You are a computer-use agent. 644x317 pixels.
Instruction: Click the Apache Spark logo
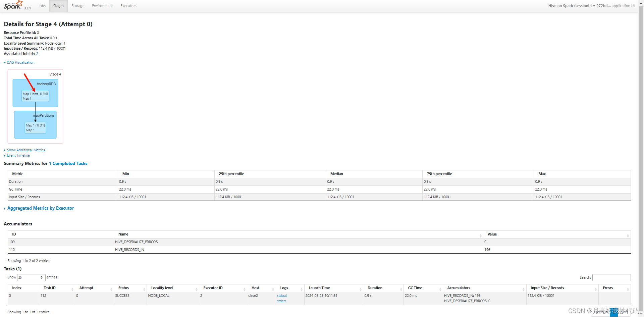pyautogui.click(x=13, y=5)
